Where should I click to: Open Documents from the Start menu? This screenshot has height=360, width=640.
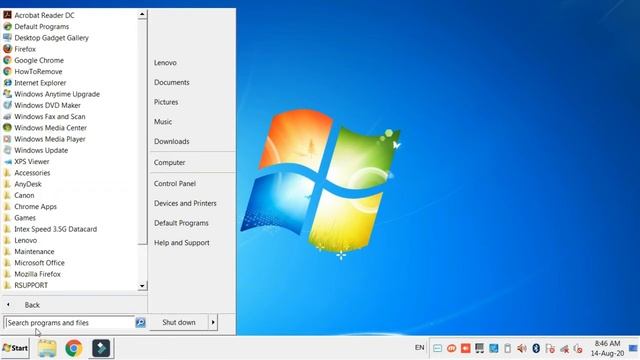pos(171,82)
